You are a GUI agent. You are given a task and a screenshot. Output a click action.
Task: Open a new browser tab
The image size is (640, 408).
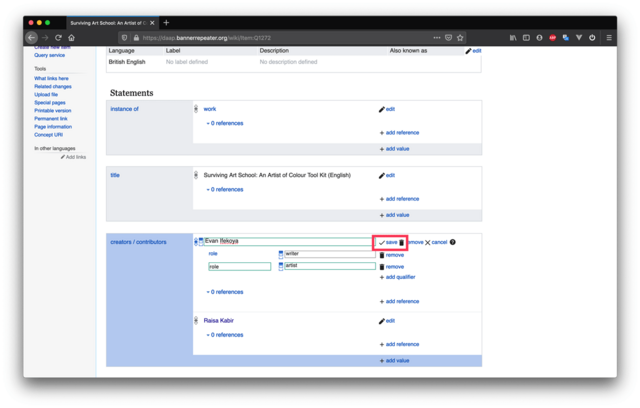pyautogui.click(x=166, y=22)
